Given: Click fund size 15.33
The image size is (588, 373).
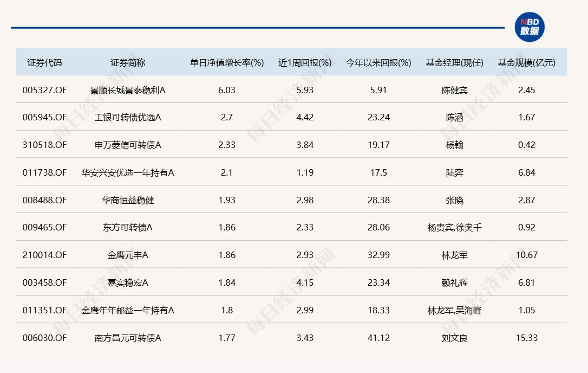Looking at the screenshot, I should tap(526, 338).
